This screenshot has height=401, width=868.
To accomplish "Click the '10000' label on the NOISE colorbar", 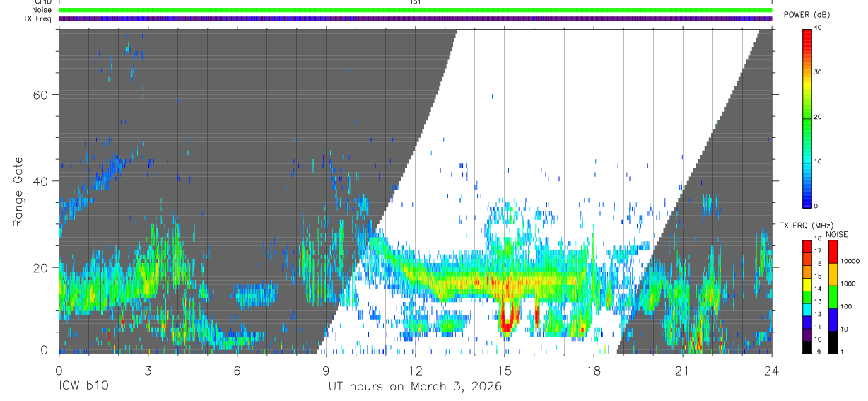I will (x=850, y=262).
